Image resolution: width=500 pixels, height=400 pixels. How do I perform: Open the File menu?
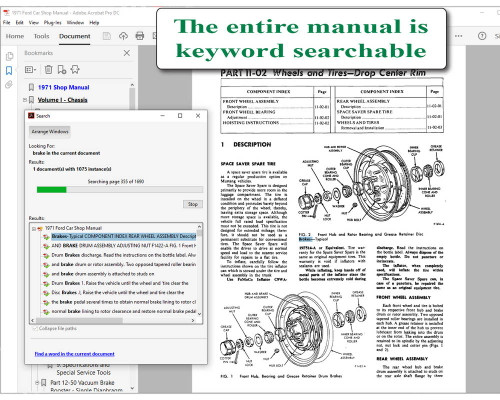click(7, 23)
